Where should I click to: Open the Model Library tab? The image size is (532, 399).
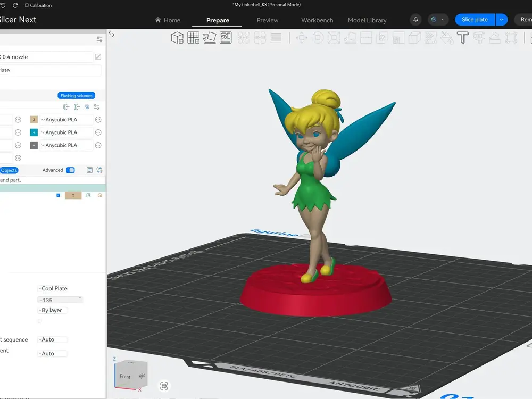coord(367,20)
